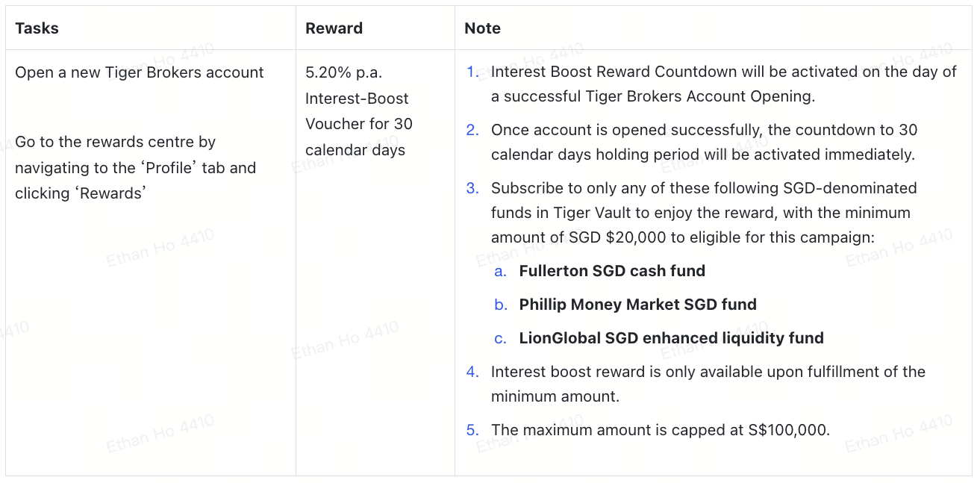Select the Interest Boost Reward Countdown note
This screenshot has width=980, height=483.
coord(722,84)
